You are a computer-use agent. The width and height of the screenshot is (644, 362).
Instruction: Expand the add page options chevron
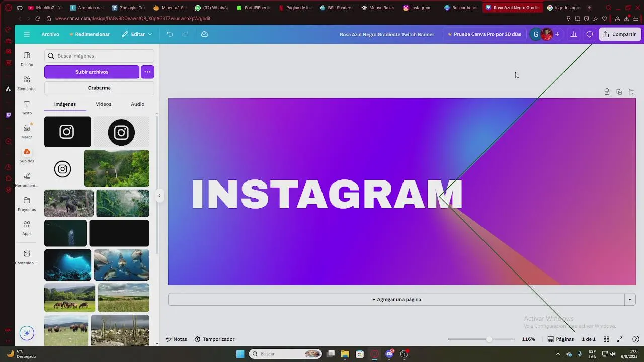(x=630, y=299)
